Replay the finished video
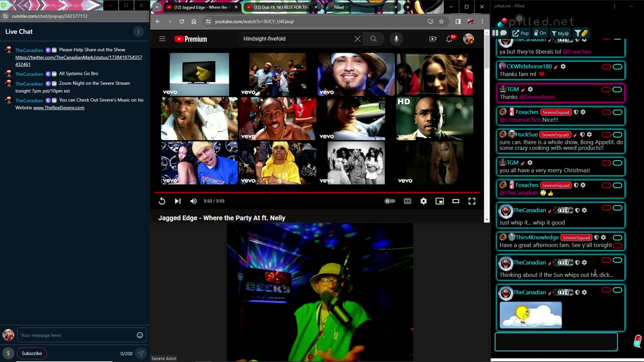 pyautogui.click(x=162, y=201)
